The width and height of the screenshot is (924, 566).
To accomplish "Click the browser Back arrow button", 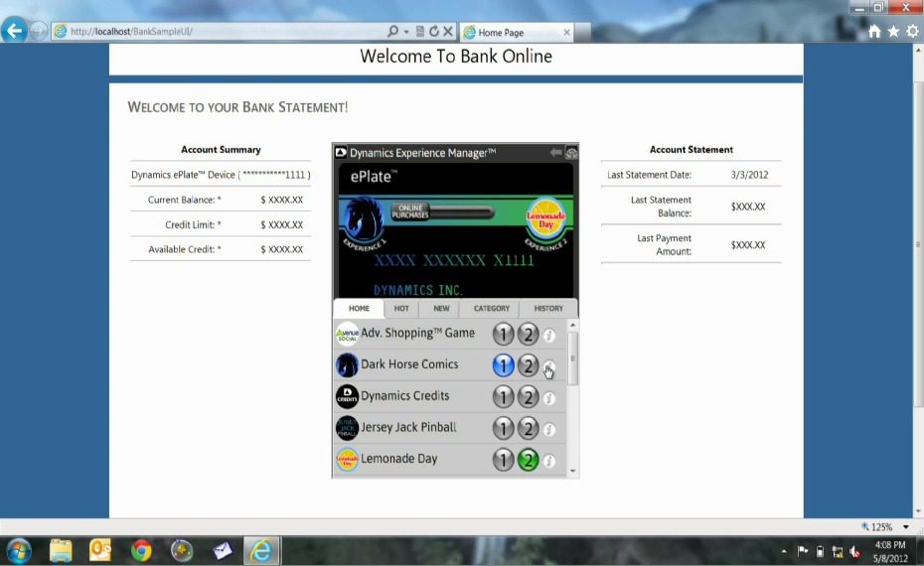I will coord(14,30).
